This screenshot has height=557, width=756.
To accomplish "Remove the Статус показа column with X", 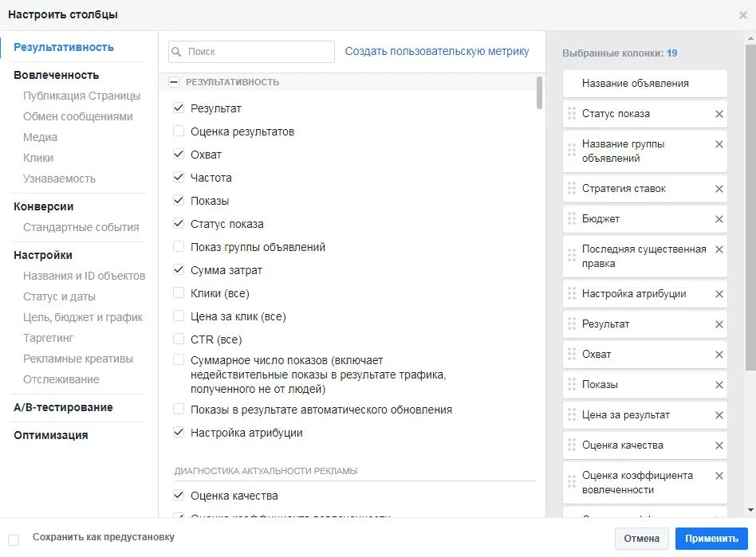I will tap(719, 114).
